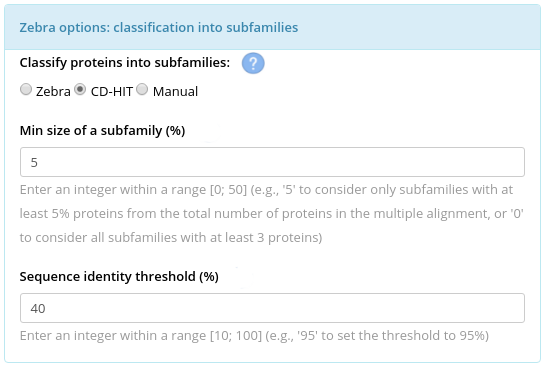Viewport: 547px width, 366px height.
Task: Click the 'CD-HIT' radio label text
Action: pyautogui.click(x=112, y=91)
